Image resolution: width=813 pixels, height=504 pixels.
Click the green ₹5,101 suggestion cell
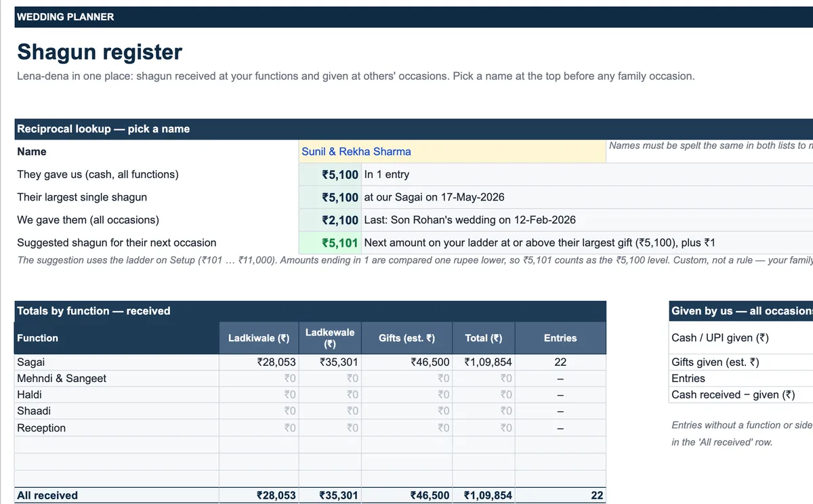click(x=330, y=243)
